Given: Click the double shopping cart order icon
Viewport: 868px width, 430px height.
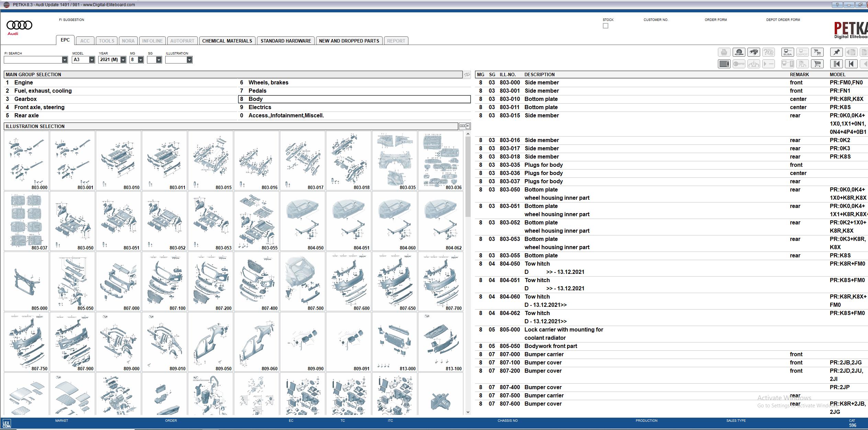Looking at the screenshot, I should (817, 52).
